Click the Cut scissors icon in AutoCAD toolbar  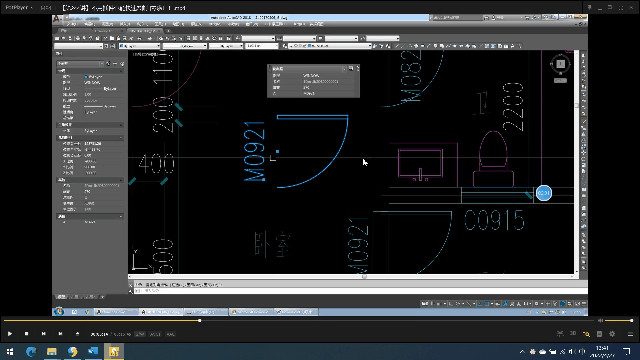(105, 38)
